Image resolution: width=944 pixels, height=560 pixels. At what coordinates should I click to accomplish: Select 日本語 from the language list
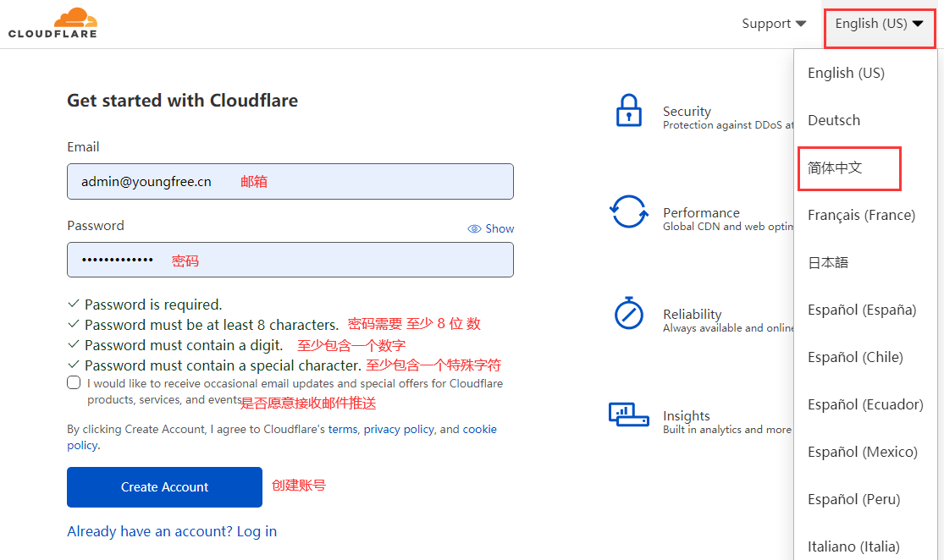pyautogui.click(x=828, y=262)
